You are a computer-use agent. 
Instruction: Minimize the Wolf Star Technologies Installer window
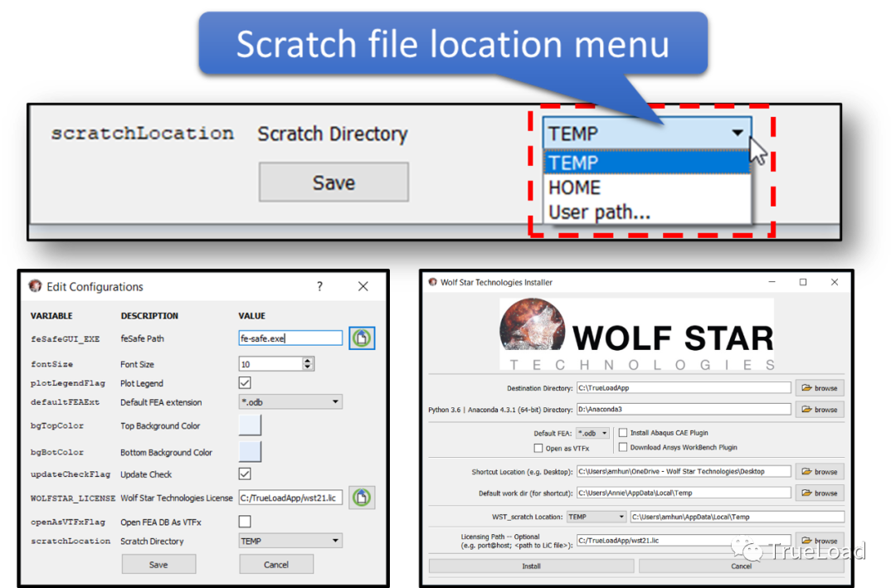click(772, 282)
